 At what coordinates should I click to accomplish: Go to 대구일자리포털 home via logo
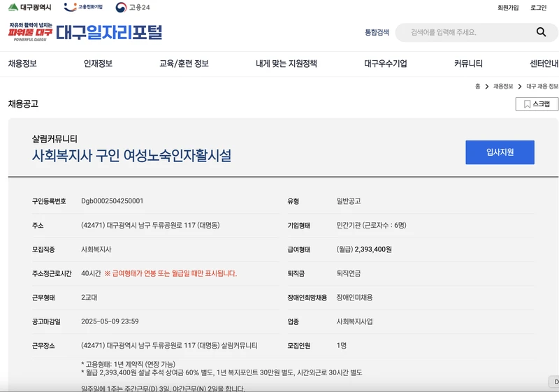click(x=109, y=32)
